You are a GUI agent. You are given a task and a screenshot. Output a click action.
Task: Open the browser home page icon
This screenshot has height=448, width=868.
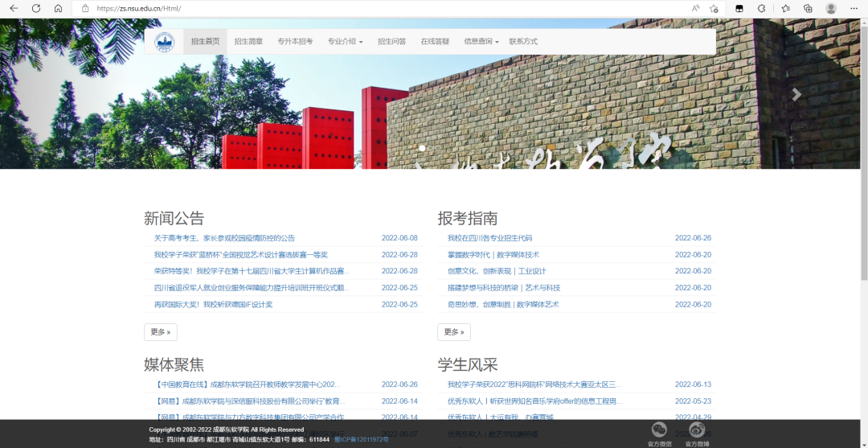58,8
